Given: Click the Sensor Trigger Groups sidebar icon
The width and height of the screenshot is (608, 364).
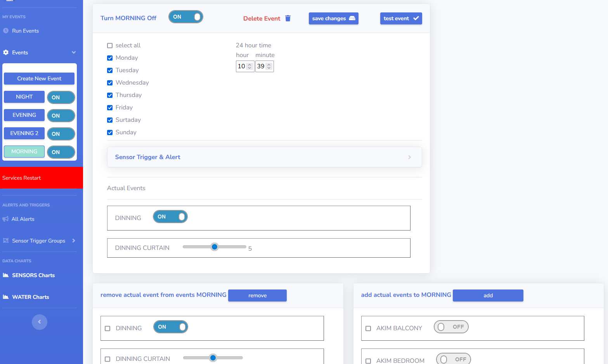Looking at the screenshot, I should click(x=6, y=241).
